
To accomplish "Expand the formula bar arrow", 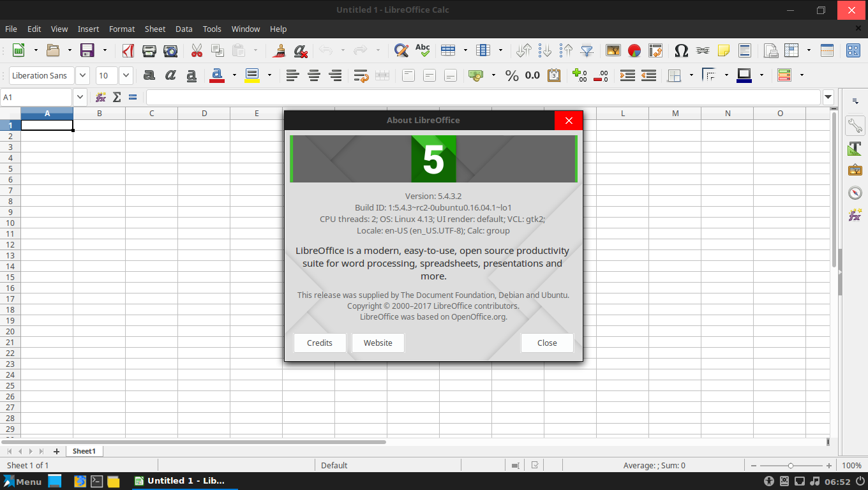I will pyautogui.click(x=828, y=97).
